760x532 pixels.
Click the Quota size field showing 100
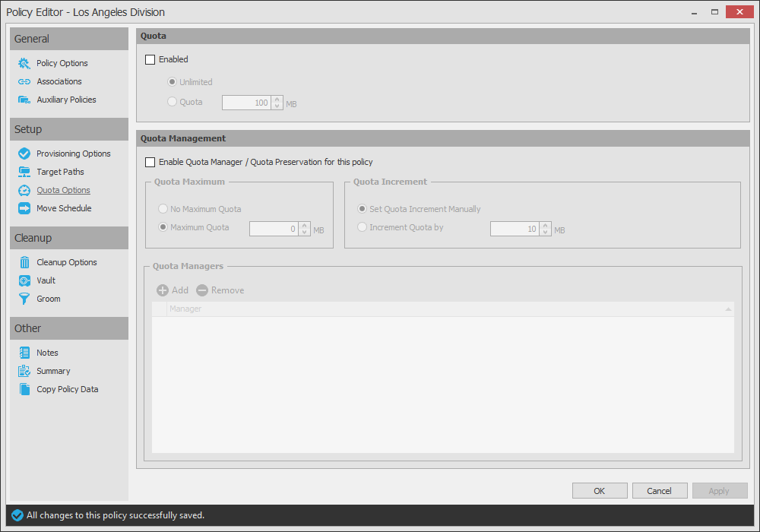pos(247,103)
